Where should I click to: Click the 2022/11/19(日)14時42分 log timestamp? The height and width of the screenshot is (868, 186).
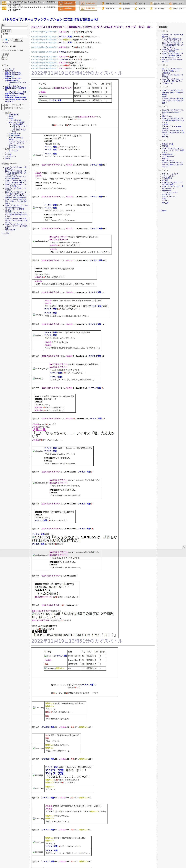(44, 32)
